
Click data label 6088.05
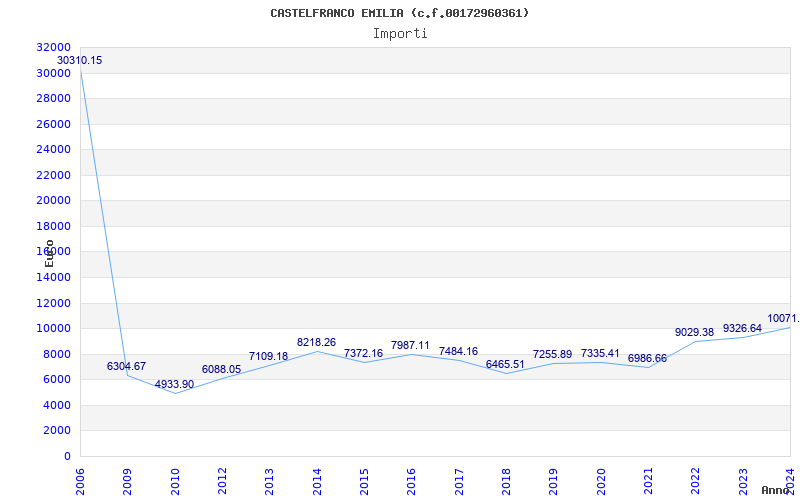(x=221, y=369)
